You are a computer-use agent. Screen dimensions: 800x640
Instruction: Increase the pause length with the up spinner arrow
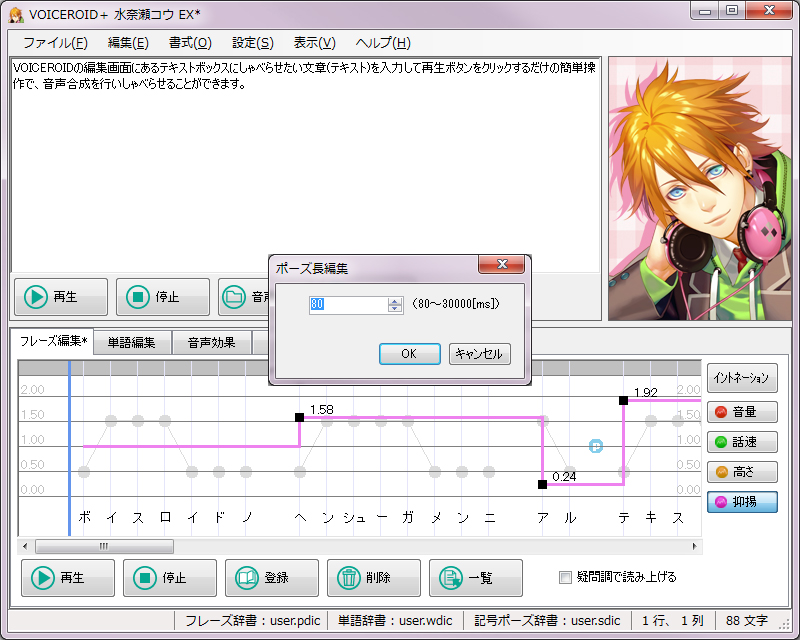click(x=395, y=301)
